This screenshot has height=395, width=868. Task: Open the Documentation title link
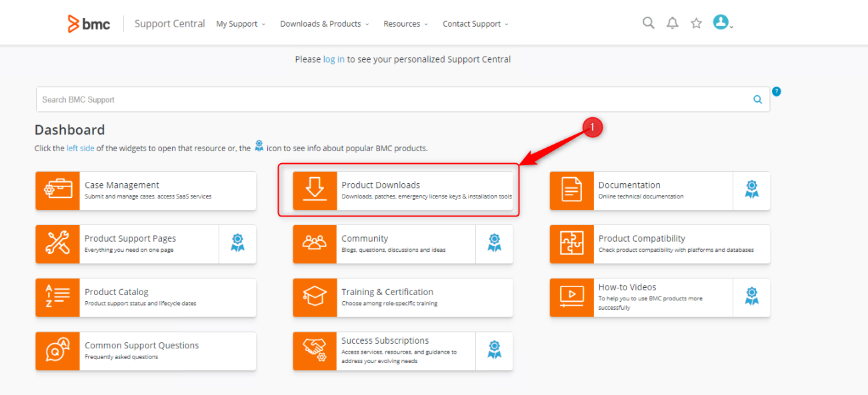[x=629, y=185]
